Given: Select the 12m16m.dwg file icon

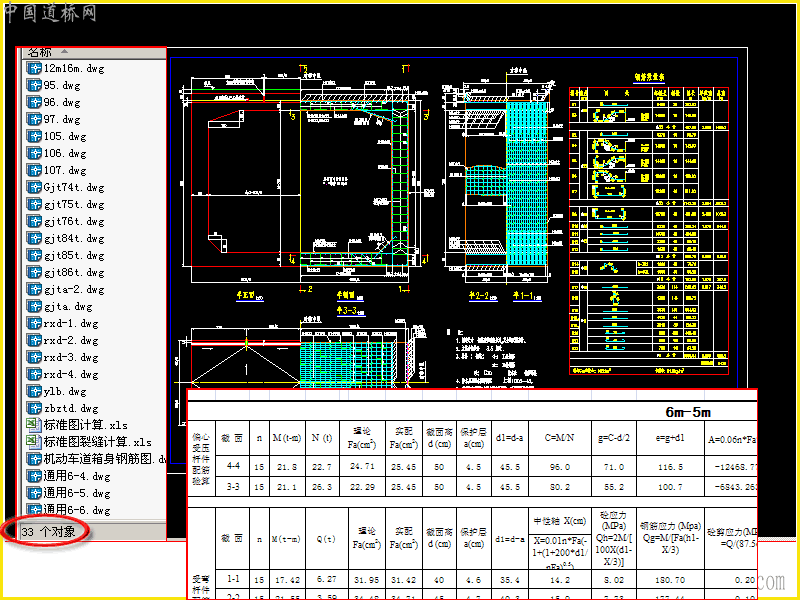Looking at the screenshot, I should tap(34, 68).
